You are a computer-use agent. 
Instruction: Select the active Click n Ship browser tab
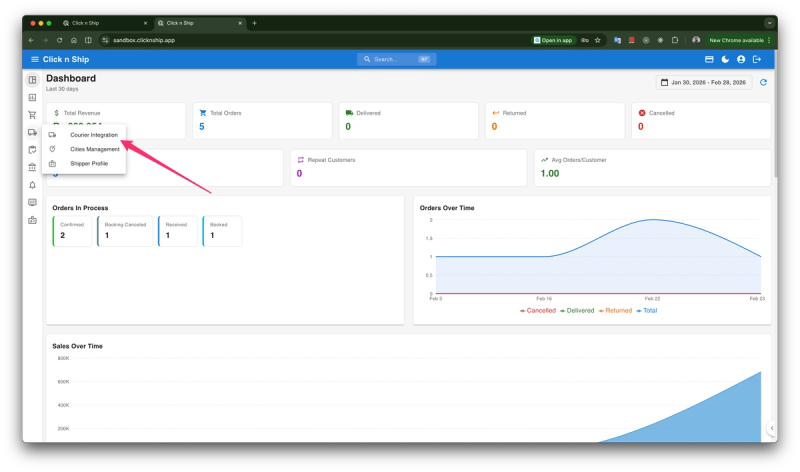[x=199, y=23]
